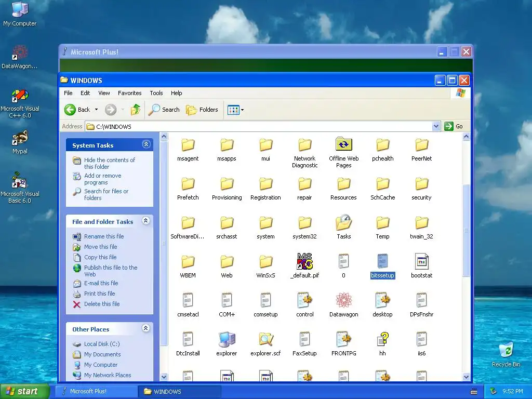Select the _default.pif file icon
Screen dimensions: 532x399
pos(304,265)
